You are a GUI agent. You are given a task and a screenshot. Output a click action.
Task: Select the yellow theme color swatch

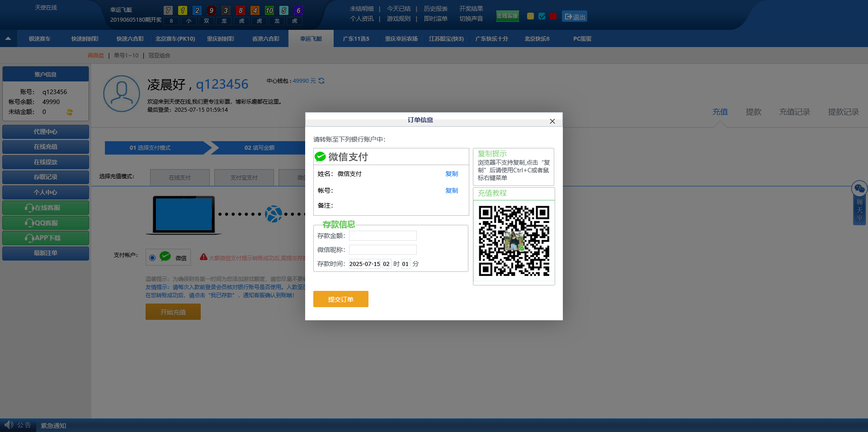[530, 16]
